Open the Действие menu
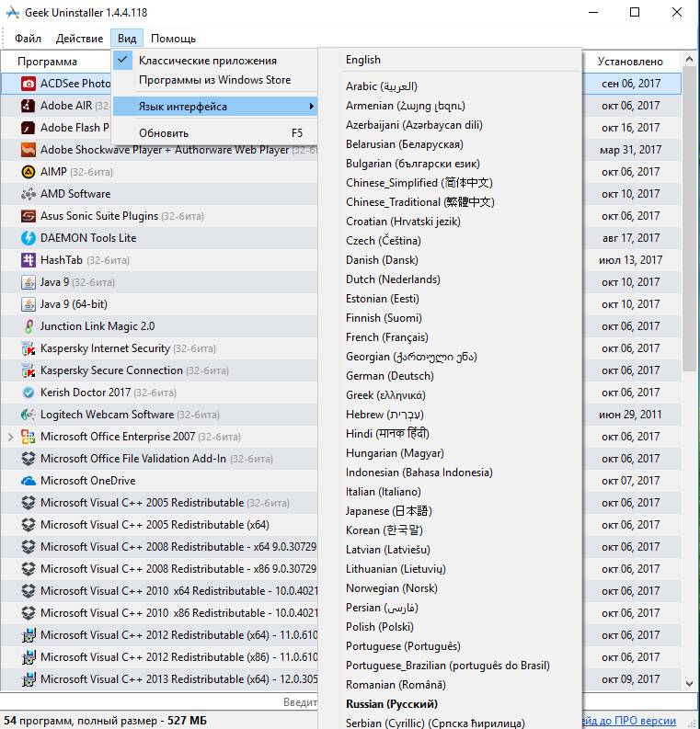The width and height of the screenshot is (700, 729). [x=79, y=39]
